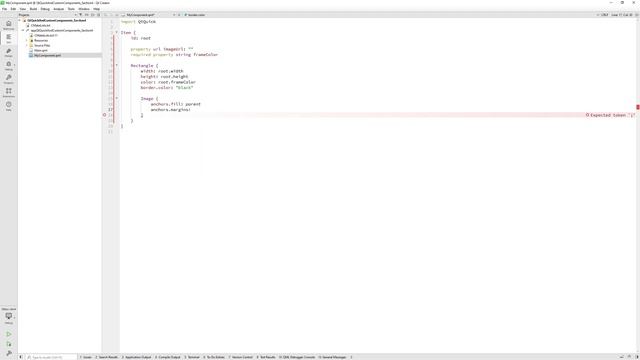
Task: Open the Design mode
Action: pyautogui.click(x=9, y=52)
